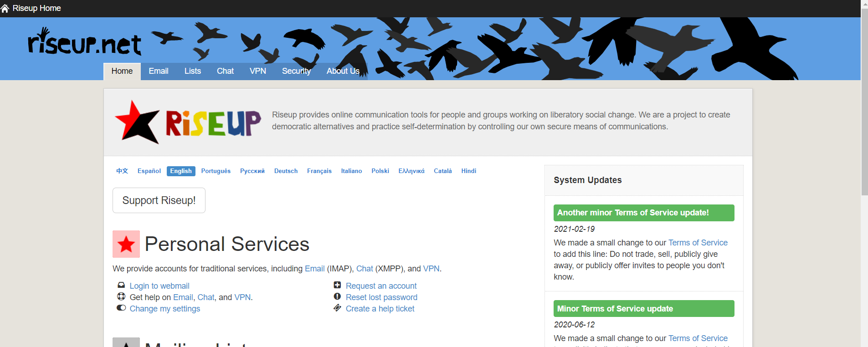Click the exclamation icon beside Reset lost password

click(337, 296)
